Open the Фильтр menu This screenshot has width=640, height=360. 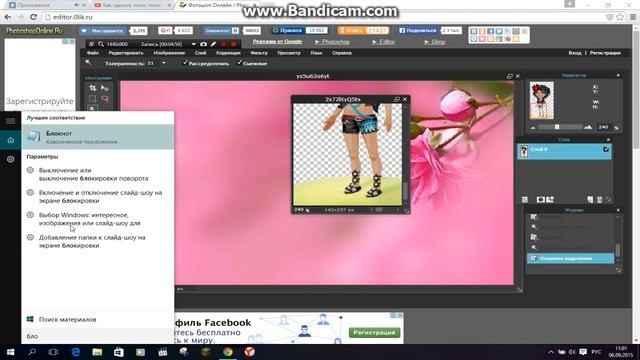pyautogui.click(x=259, y=53)
